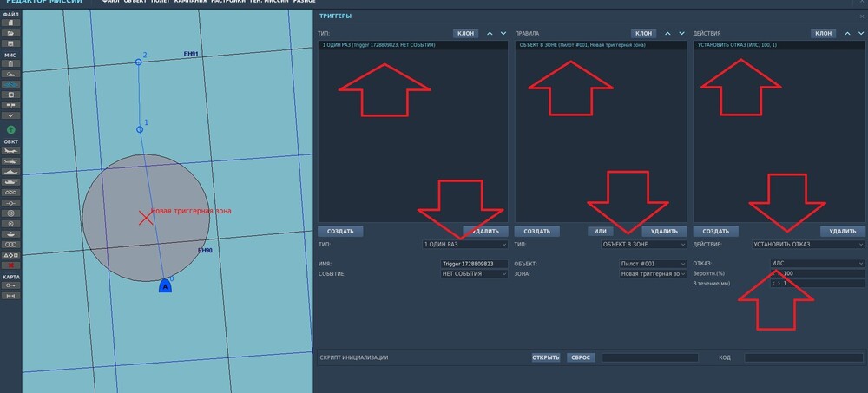Open the trigger ТИП dropdown '1 ОДИН РАЗ'
This screenshot has height=393, width=868.
click(465, 244)
